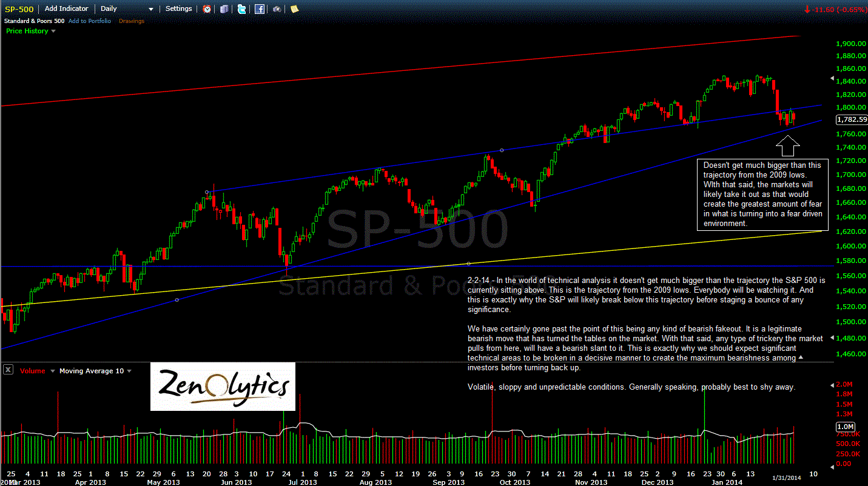Screen dimensions: 868x486
Task: Click the Jul 2013 date axis label
Action: click(303, 483)
